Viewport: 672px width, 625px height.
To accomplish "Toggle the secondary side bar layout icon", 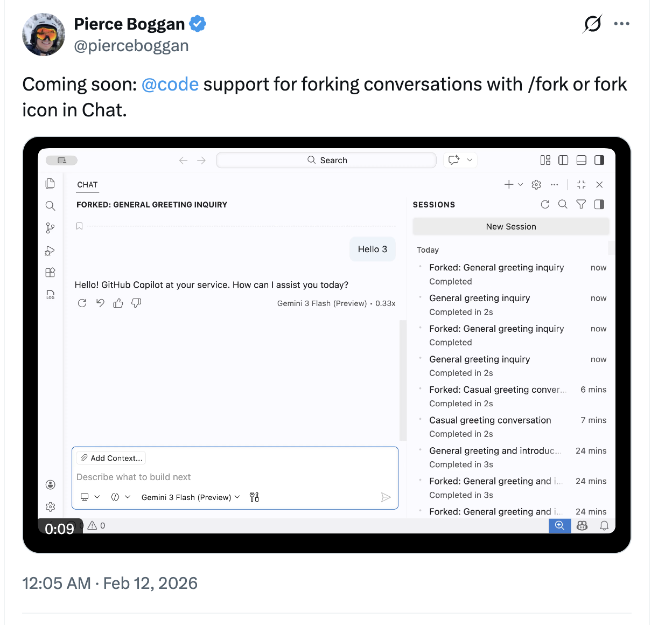I will point(599,160).
